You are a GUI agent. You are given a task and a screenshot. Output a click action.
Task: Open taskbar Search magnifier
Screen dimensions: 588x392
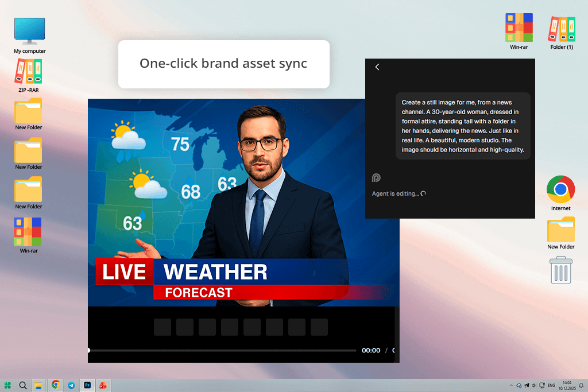[x=23, y=385]
